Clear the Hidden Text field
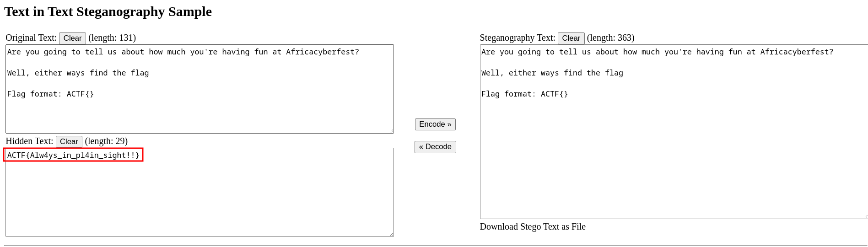 coord(69,142)
